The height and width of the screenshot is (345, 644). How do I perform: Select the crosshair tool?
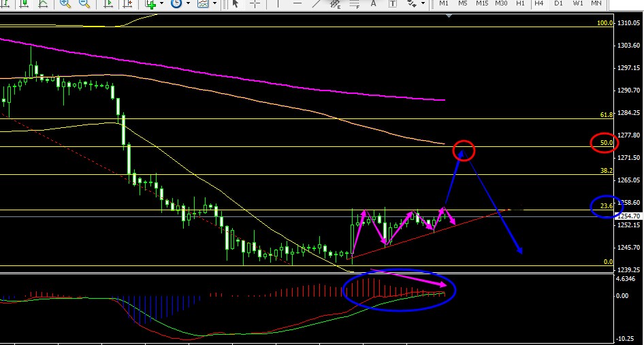255,3
